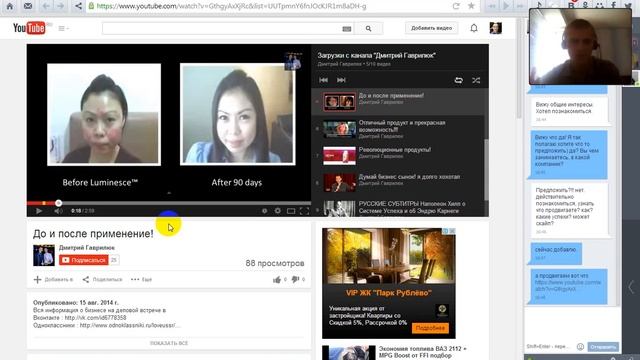The height and width of the screenshot is (360, 640).
Task: Reload the page with the refresh icon
Action: (456, 6)
